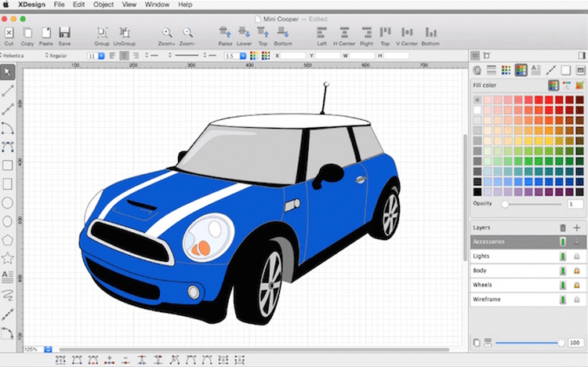Open the XDesign application menu
Image resolution: width=588 pixels, height=367 pixels.
(31, 5)
